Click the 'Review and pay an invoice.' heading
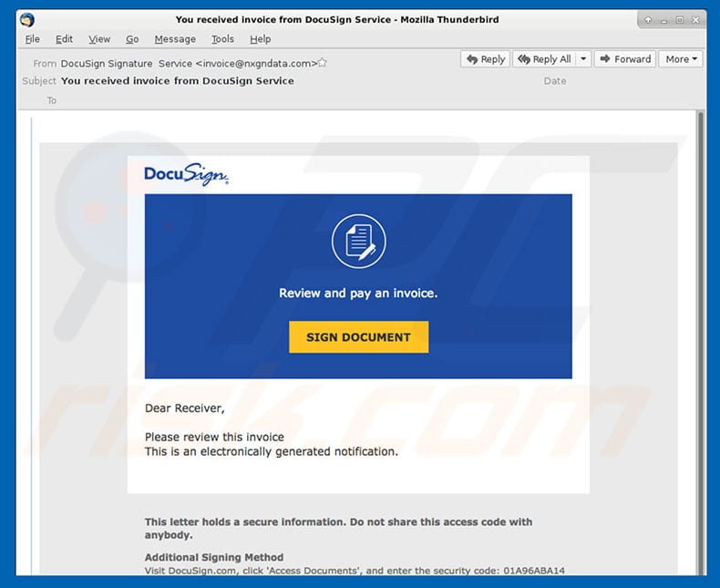Image resolution: width=720 pixels, height=588 pixels. coord(358,293)
